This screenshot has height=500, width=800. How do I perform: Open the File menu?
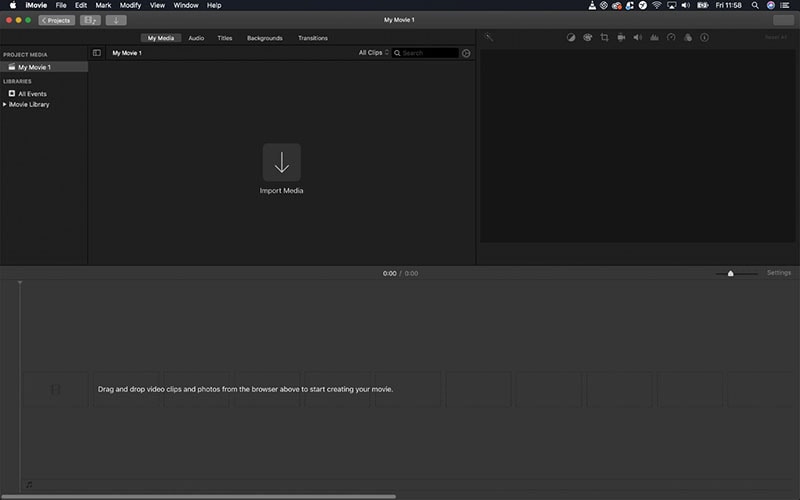point(61,5)
